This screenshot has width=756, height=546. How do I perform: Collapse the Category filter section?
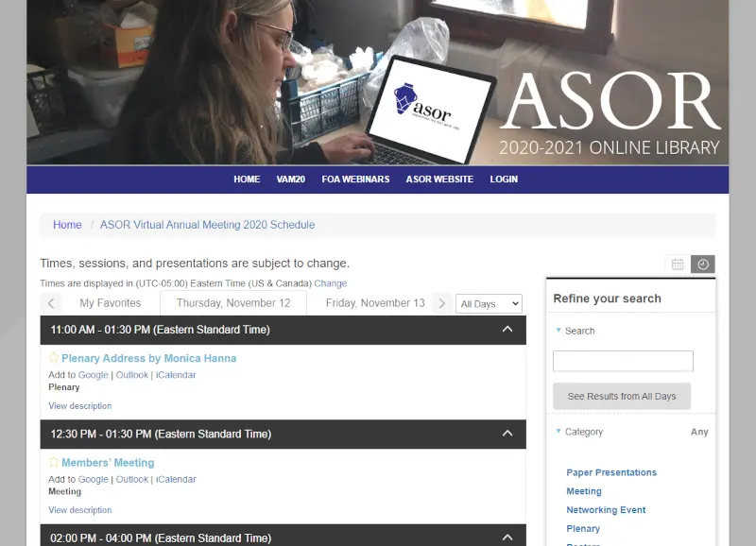pos(558,432)
